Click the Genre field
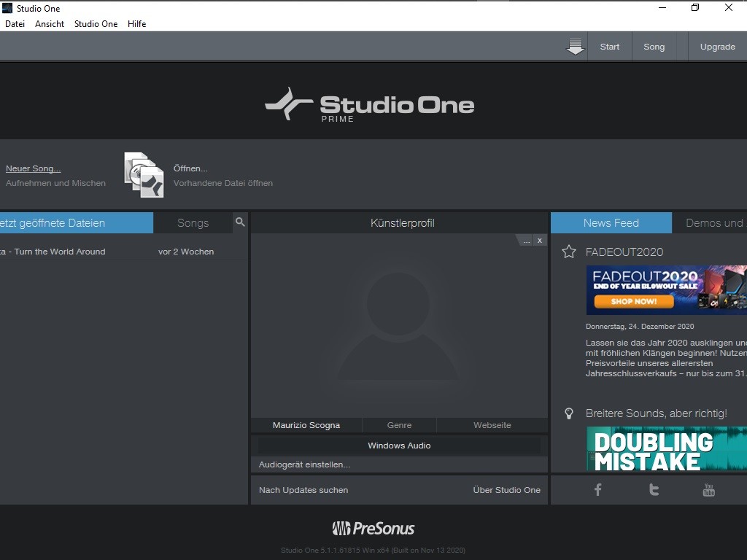This screenshot has height=560, width=747. click(x=399, y=425)
